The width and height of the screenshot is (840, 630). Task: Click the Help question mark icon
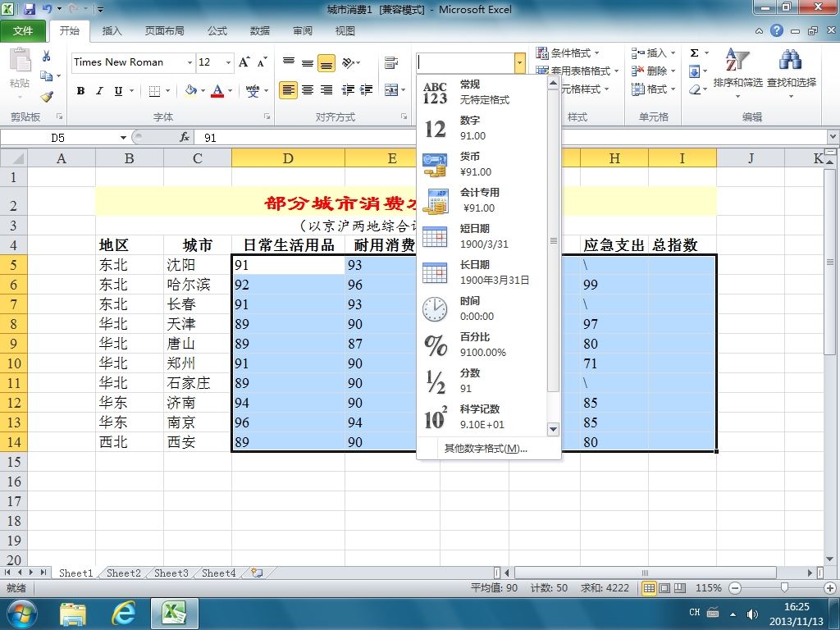(x=777, y=30)
